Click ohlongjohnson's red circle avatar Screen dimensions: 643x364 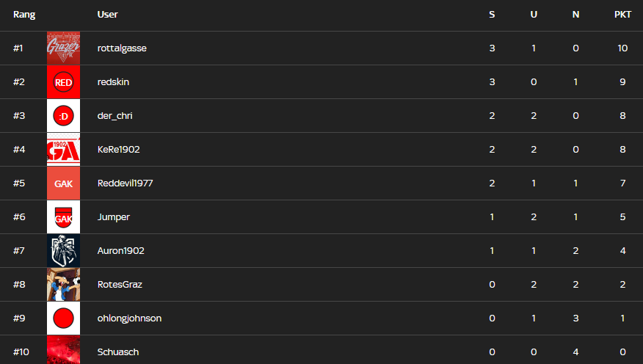coord(63,318)
